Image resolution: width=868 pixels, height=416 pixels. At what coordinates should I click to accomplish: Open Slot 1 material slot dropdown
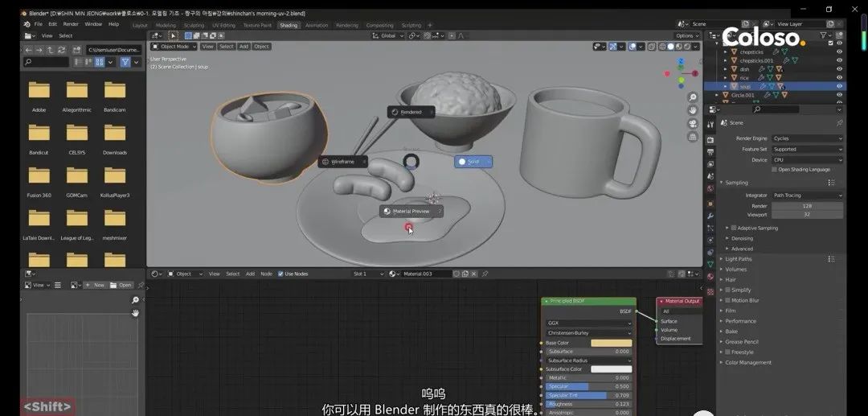click(x=369, y=274)
